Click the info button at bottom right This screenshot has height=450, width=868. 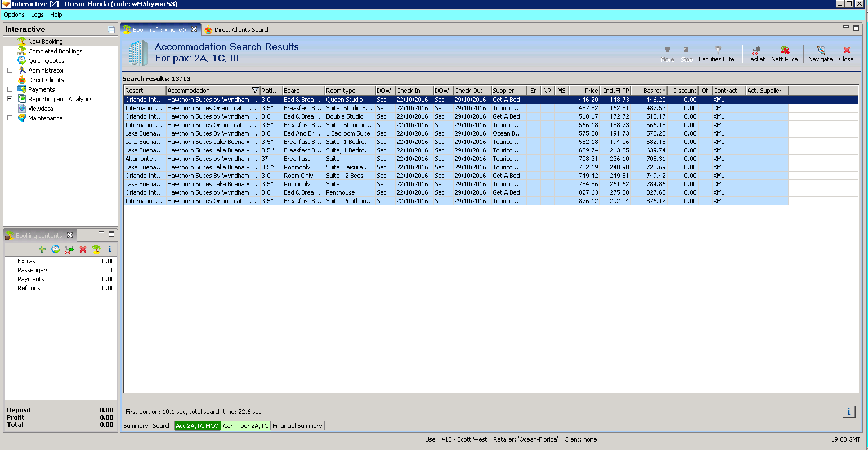coord(849,412)
